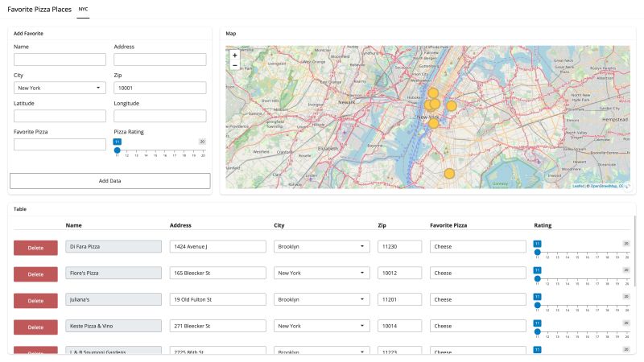Click rating slider handle for Fiore's Pizza
The height and width of the screenshot is (362, 644).
(537, 278)
